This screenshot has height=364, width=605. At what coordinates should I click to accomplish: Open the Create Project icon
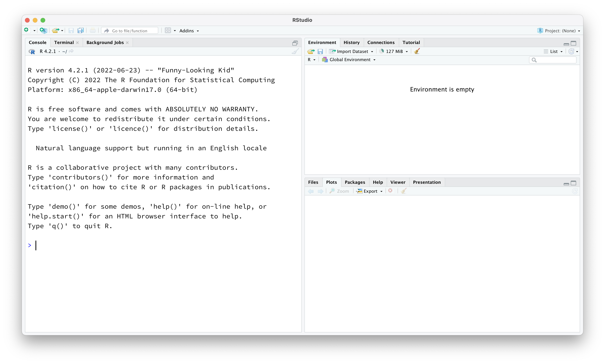point(43,30)
